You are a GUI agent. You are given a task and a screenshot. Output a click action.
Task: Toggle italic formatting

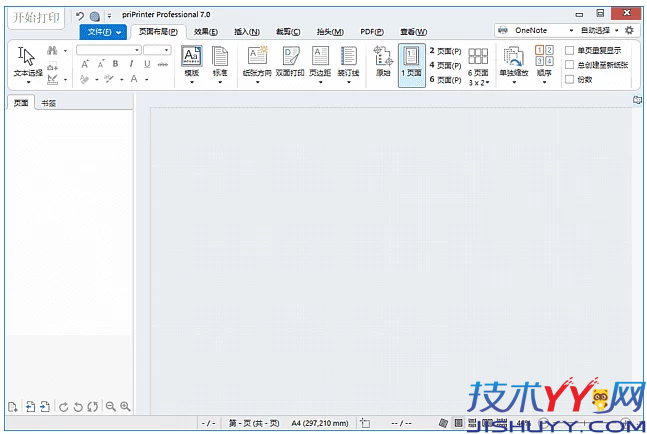pyautogui.click(x=131, y=64)
